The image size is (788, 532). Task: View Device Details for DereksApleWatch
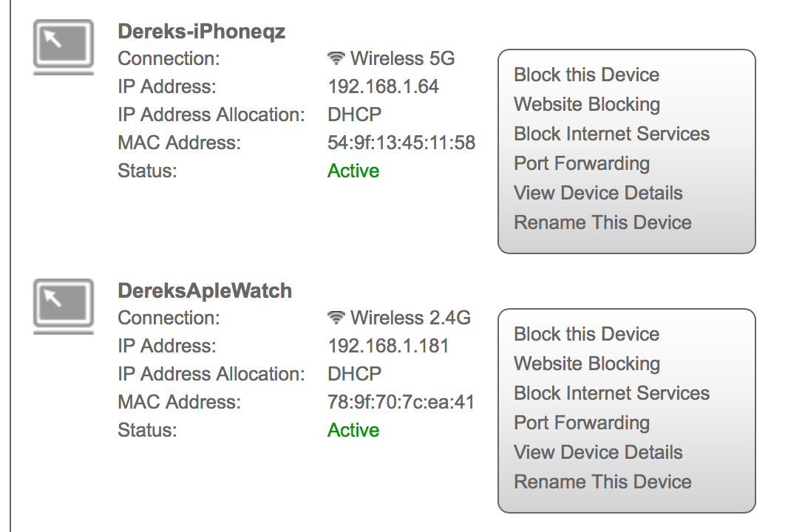pos(598,452)
